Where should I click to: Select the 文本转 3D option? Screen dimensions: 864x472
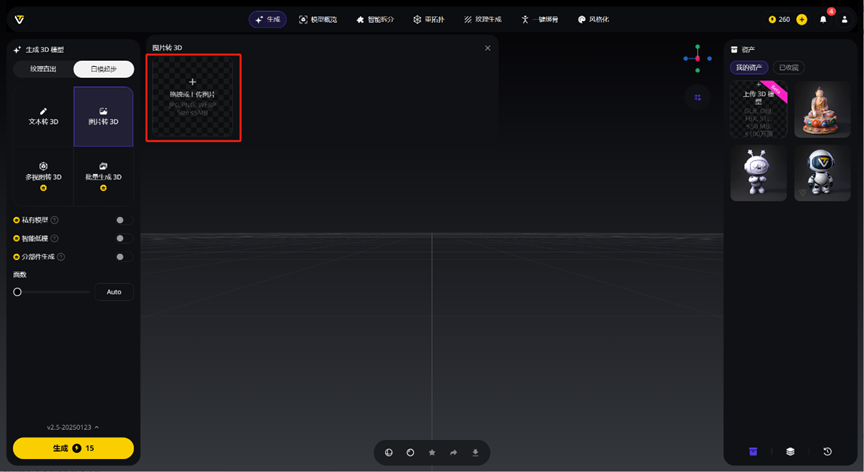43,116
